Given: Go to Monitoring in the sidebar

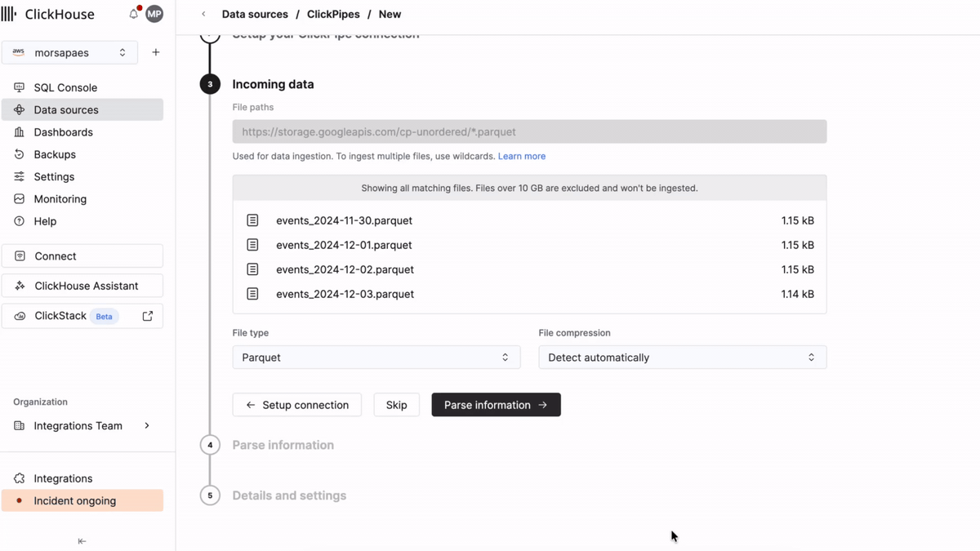Looking at the screenshot, I should (60, 199).
